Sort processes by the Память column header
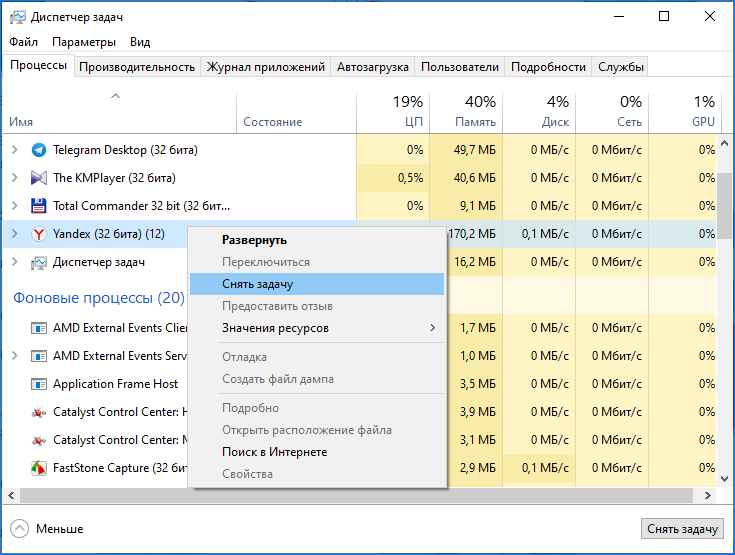 (x=466, y=111)
